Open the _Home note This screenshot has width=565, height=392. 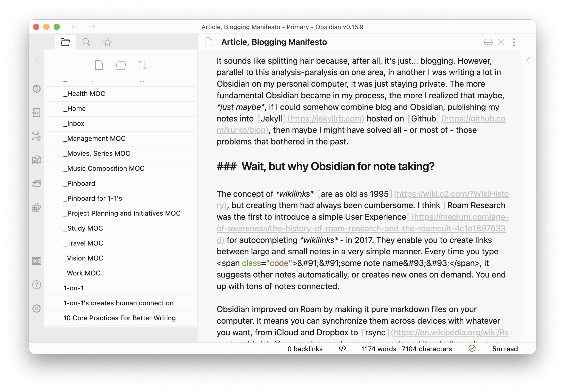click(121, 109)
